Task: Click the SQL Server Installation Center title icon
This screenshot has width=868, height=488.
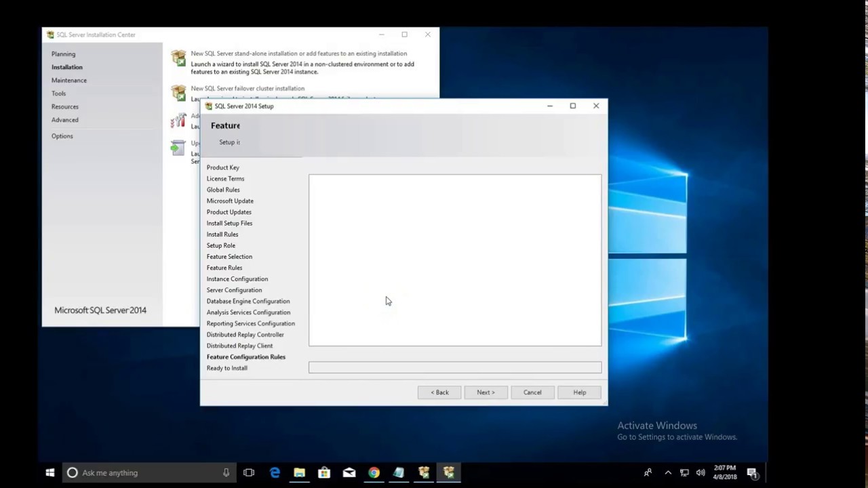Action: [50, 35]
